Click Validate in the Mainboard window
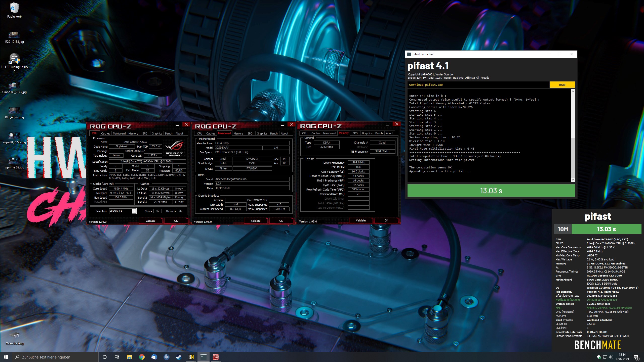The height and width of the screenshot is (362, 644). click(256, 221)
